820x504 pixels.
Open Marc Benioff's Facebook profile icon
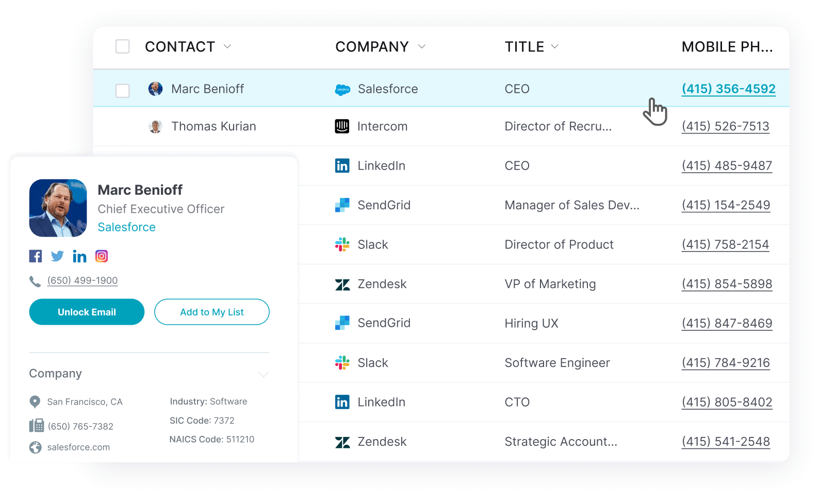36,256
